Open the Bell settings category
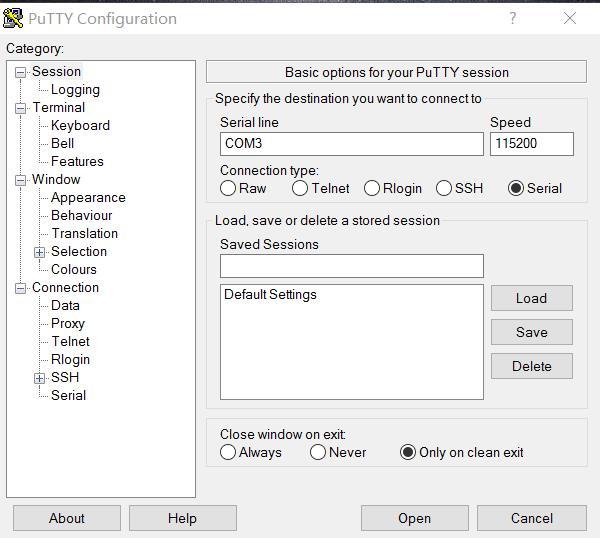Screen dimensions: 600x538 tap(62, 143)
